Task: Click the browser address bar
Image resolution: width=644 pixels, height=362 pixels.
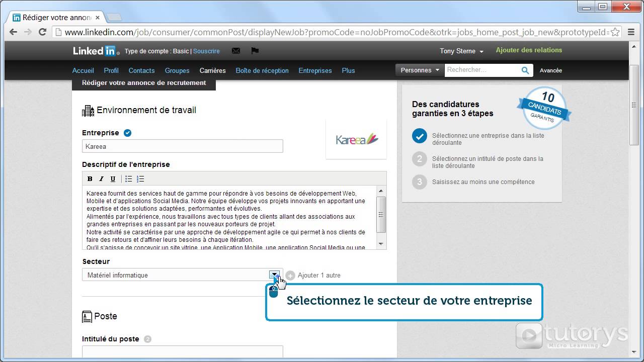Action: coord(337,32)
